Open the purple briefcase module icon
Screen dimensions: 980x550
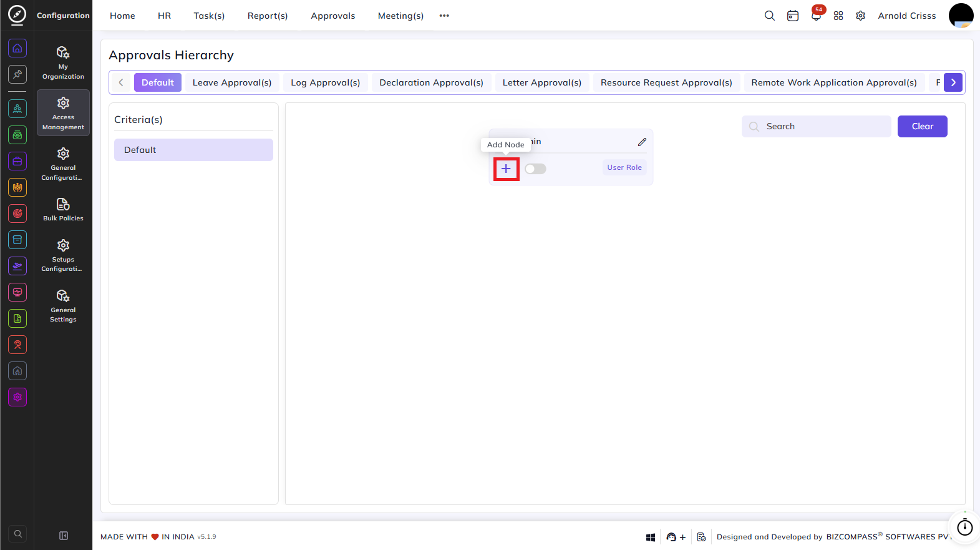[x=17, y=161]
